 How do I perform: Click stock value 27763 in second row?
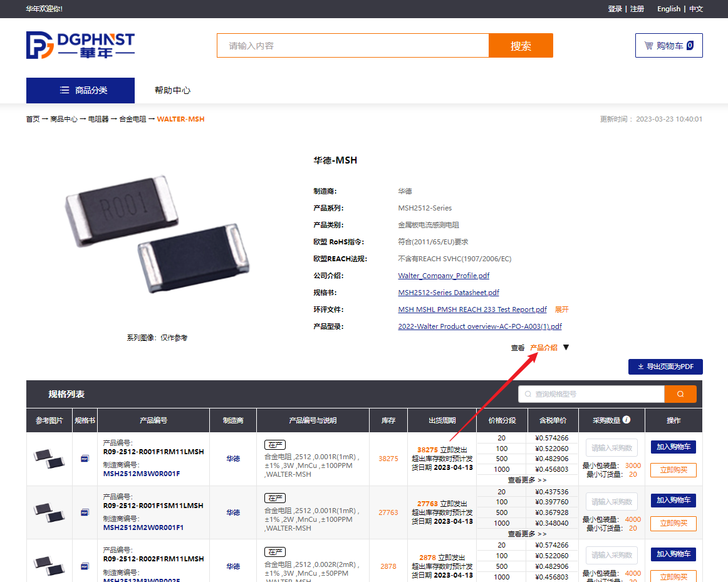(388, 512)
